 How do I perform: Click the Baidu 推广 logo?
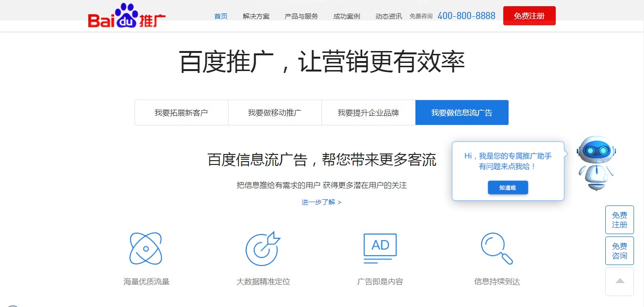127,15
